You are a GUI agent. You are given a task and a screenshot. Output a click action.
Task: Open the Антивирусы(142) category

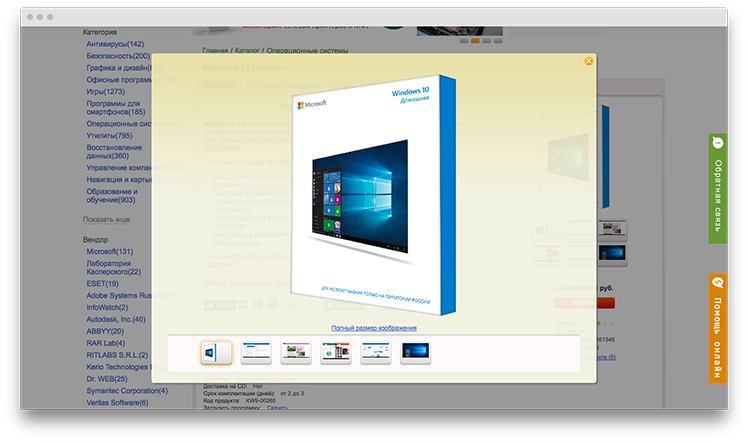115,44
